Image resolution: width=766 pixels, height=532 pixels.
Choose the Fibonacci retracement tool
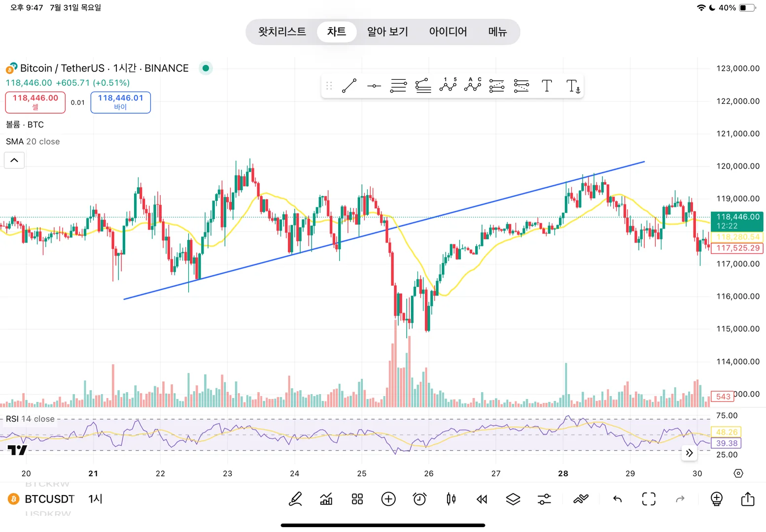pyautogui.click(x=398, y=86)
